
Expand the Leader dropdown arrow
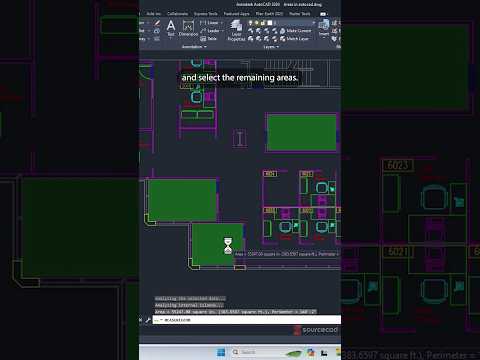(x=223, y=31)
